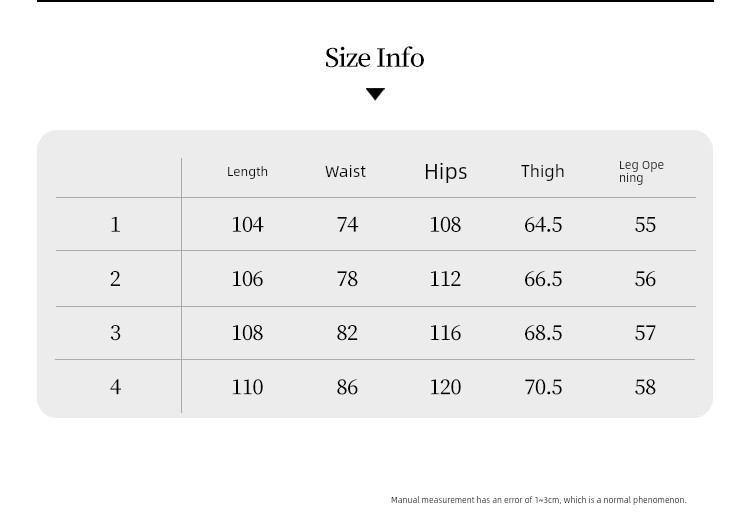Image resolution: width=750 pixels, height=523 pixels.
Task: Click the black down triangle under Size Info
Action: 375,94
